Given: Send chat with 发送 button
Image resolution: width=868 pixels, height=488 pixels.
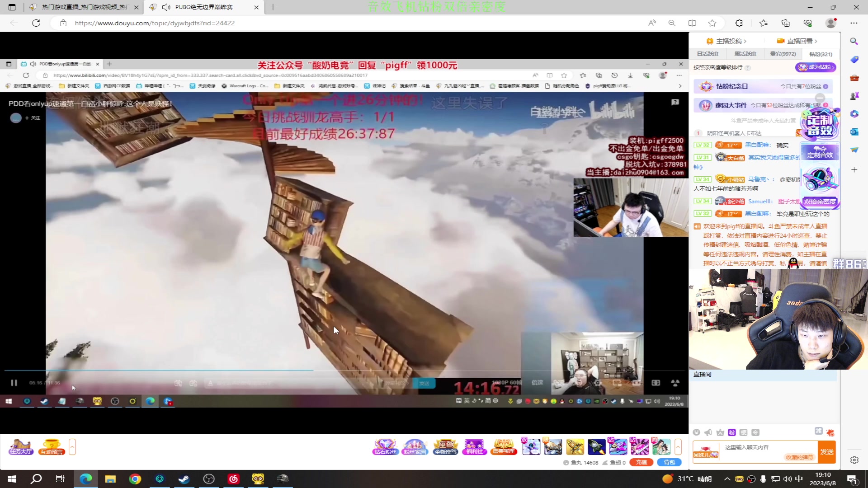Looking at the screenshot, I should click(x=827, y=452).
